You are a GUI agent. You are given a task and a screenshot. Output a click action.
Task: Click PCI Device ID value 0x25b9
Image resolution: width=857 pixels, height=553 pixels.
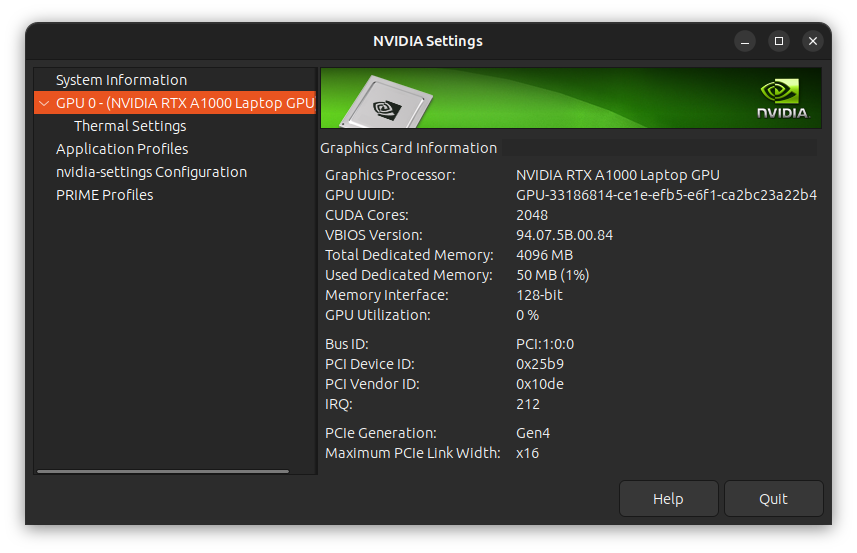pyautogui.click(x=539, y=364)
